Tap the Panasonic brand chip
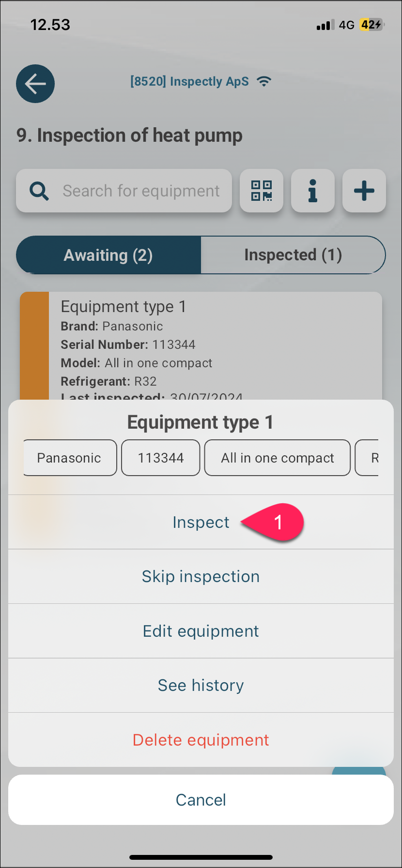This screenshot has width=402, height=868. pyautogui.click(x=70, y=458)
